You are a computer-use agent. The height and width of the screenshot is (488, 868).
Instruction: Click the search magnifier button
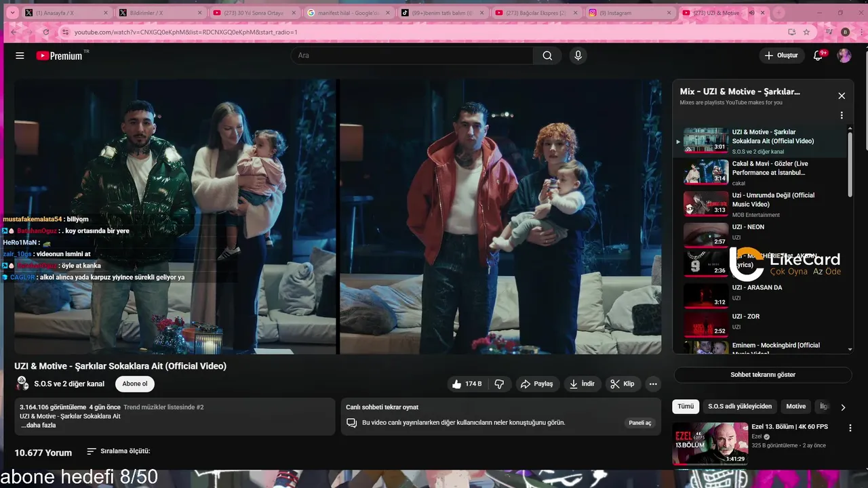(x=547, y=56)
